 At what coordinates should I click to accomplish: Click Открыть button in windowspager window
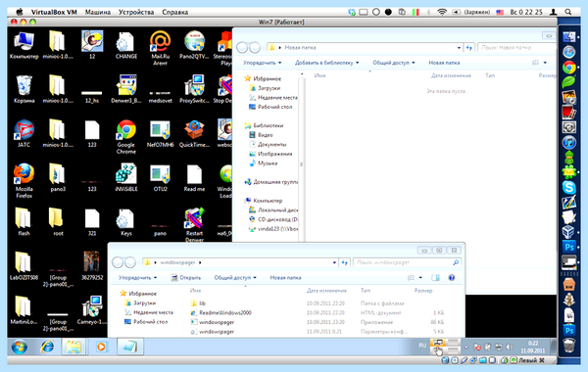(x=186, y=278)
